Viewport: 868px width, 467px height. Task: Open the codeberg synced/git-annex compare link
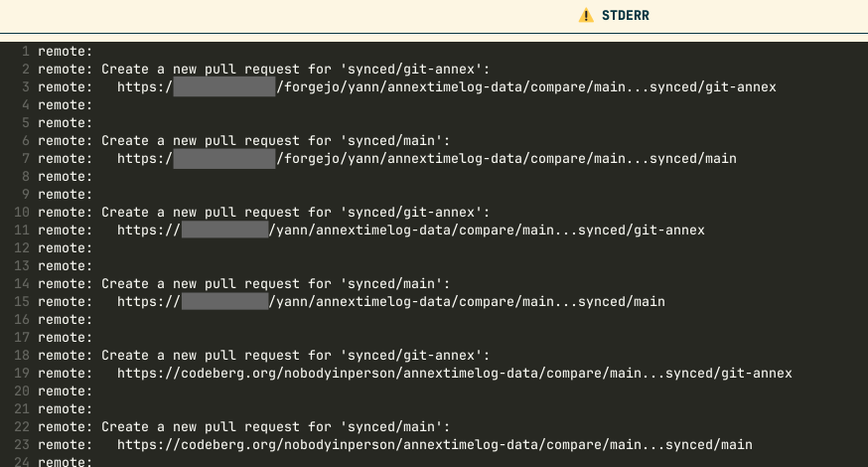click(455, 374)
